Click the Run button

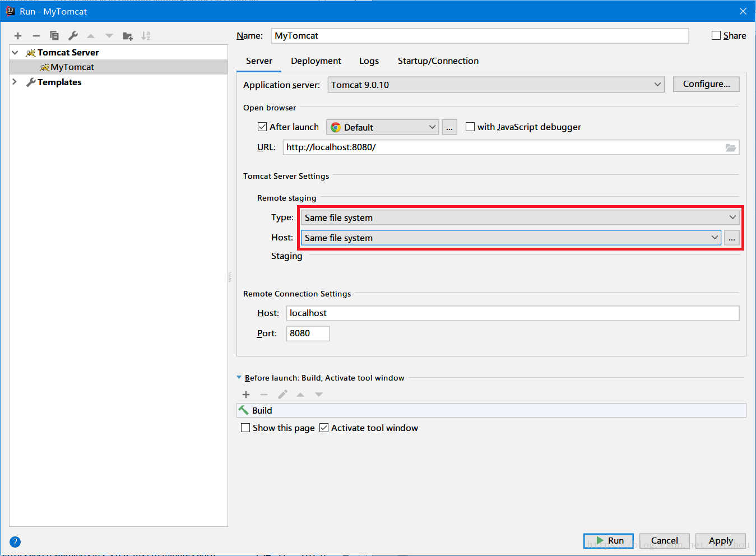coord(609,541)
